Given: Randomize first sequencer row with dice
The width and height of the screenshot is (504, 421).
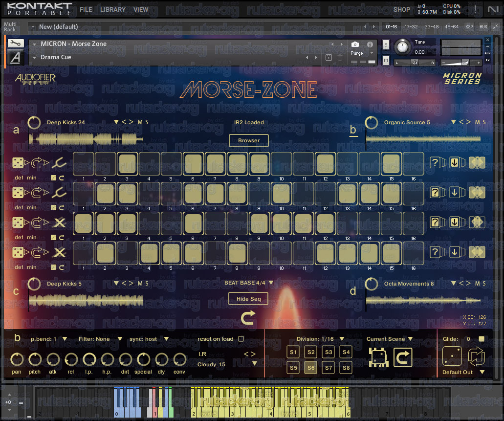Looking at the screenshot, I should click(x=18, y=163).
